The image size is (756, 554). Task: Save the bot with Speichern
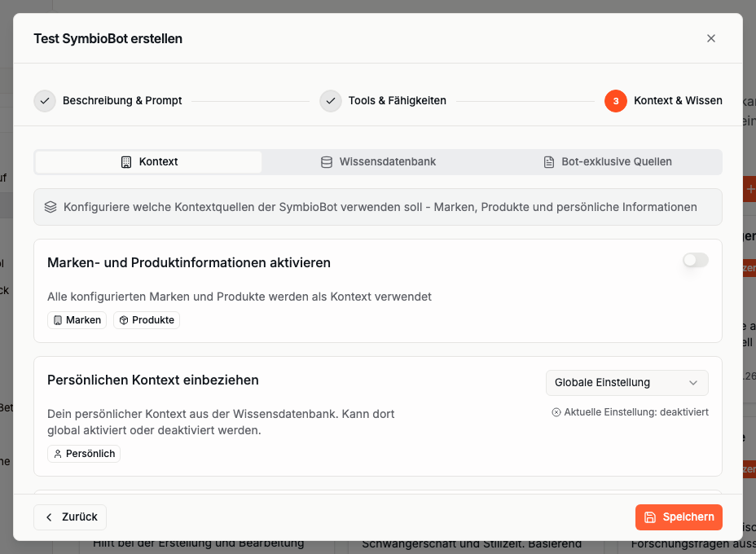click(x=679, y=517)
